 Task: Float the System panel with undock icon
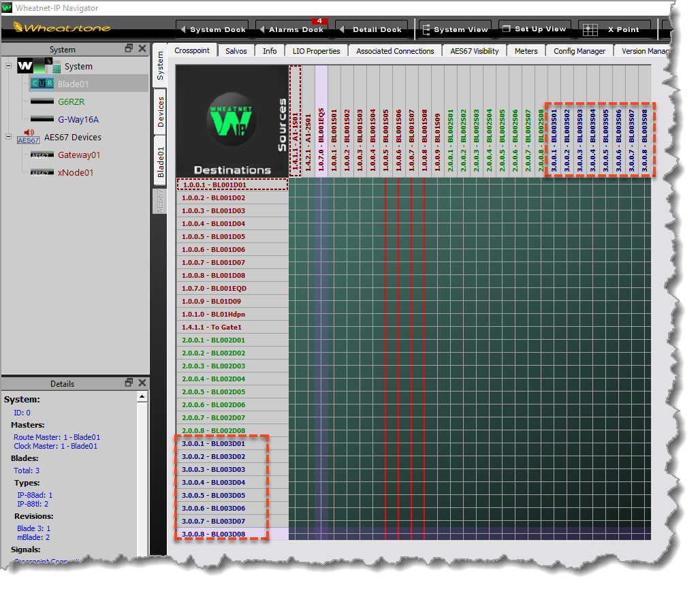(x=129, y=49)
